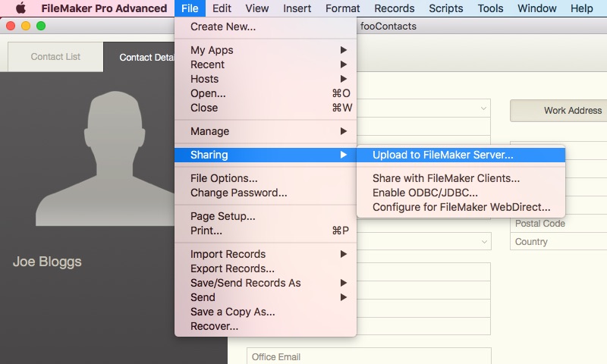607x364 pixels.
Task: Select Configure for FileMaker WebDirect...
Action: [461, 207]
